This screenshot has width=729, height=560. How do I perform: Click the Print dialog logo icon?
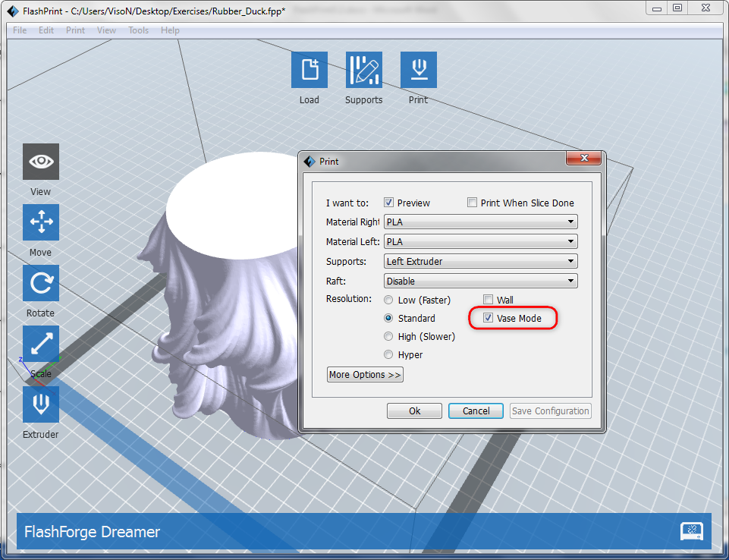310,162
